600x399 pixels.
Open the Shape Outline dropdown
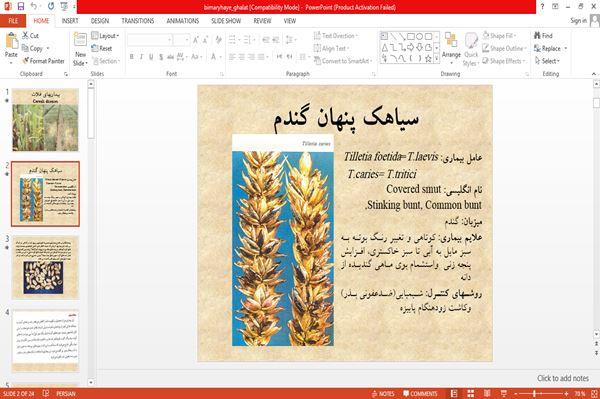504,48
